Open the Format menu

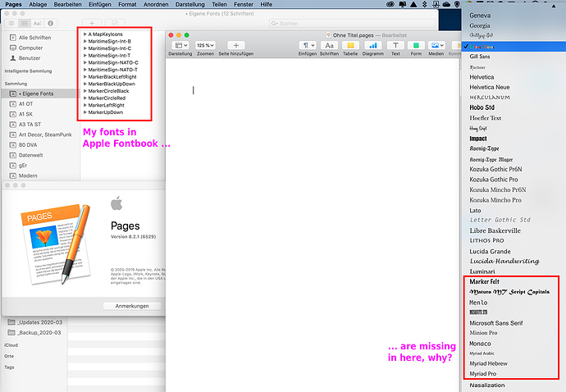click(127, 4)
